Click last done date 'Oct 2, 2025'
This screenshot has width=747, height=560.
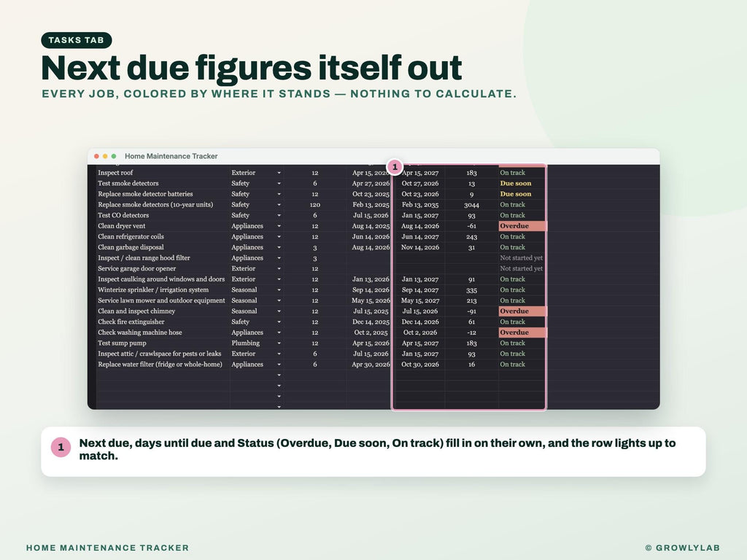[371, 332]
